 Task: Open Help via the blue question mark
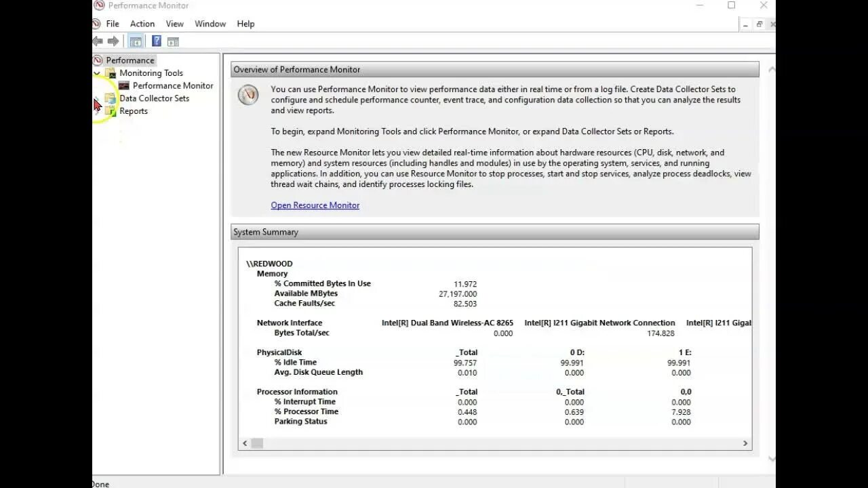pos(157,41)
